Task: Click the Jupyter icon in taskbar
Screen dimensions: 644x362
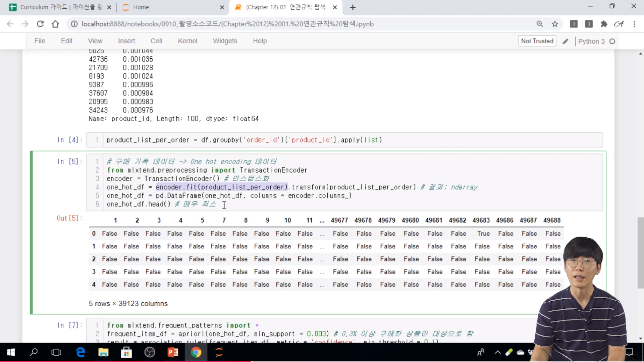Action: (x=219, y=352)
